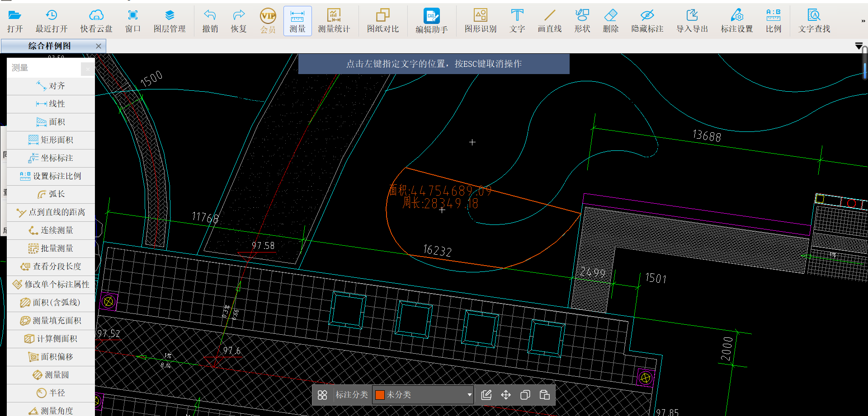This screenshot has width=868, height=416.
Task: Choose 矩形面积 rectangle area
Action: tap(51, 140)
